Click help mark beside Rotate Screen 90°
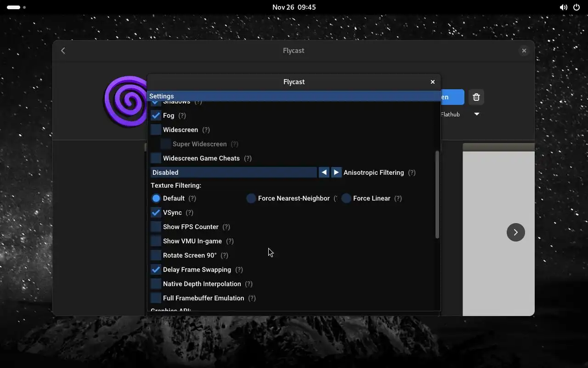 [225, 255]
